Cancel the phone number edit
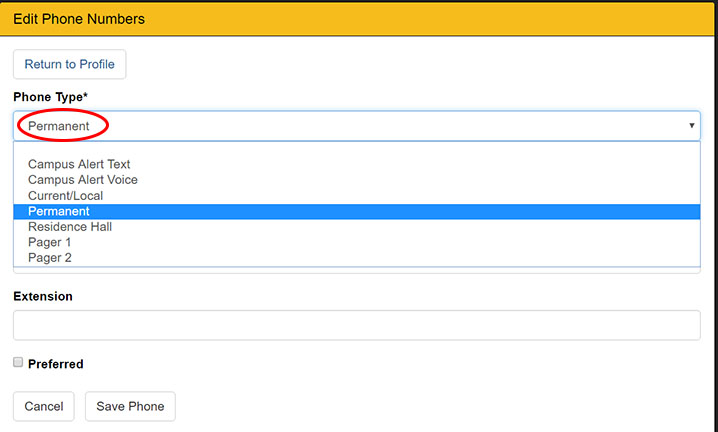 (x=44, y=406)
